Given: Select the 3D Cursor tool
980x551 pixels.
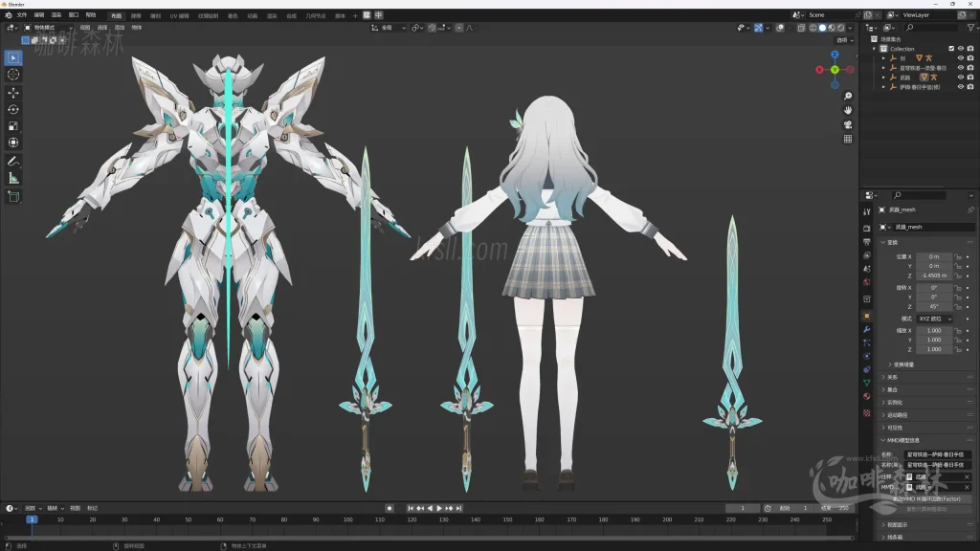Looking at the screenshot, I should (13, 75).
